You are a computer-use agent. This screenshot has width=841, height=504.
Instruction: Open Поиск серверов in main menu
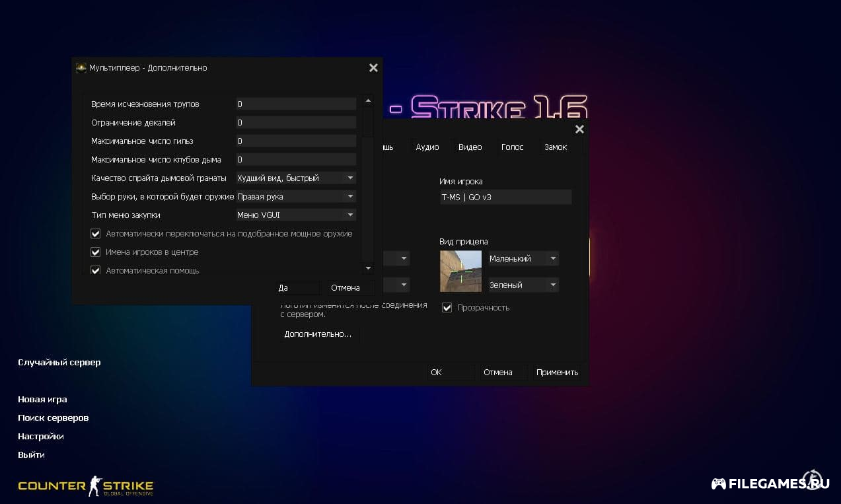click(54, 417)
